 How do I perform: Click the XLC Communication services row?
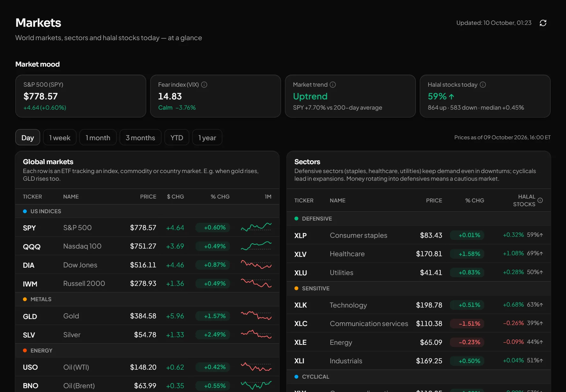pos(419,323)
